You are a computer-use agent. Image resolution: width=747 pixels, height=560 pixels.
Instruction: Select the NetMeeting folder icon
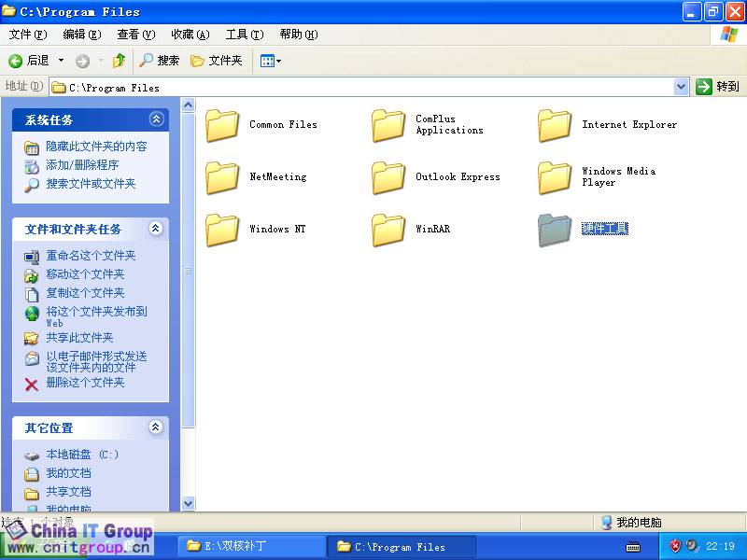222,177
